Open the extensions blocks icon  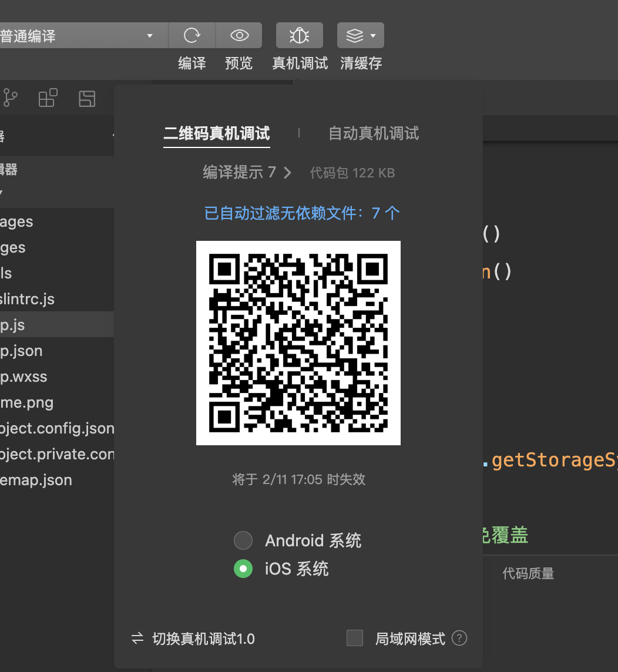tap(48, 98)
